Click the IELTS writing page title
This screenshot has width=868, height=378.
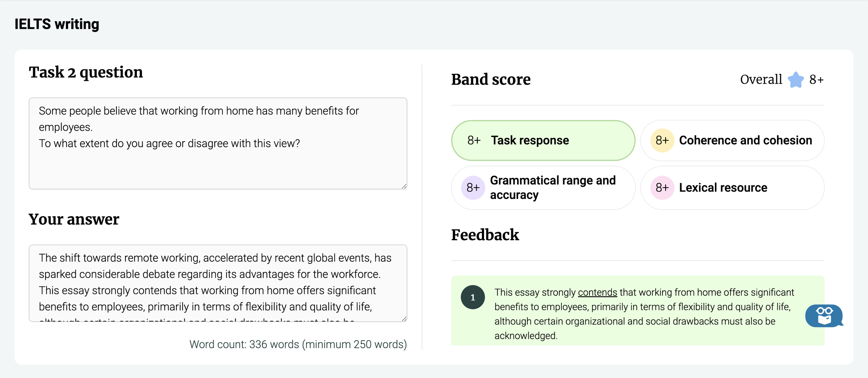click(57, 24)
